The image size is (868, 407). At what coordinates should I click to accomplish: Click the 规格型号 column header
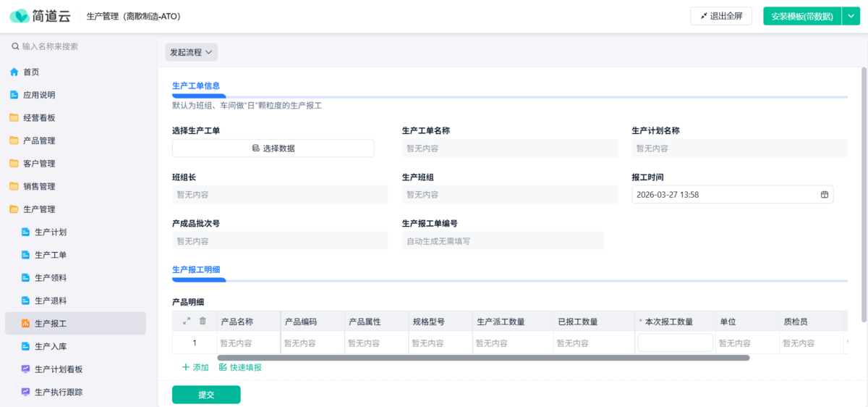coord(439,321)
